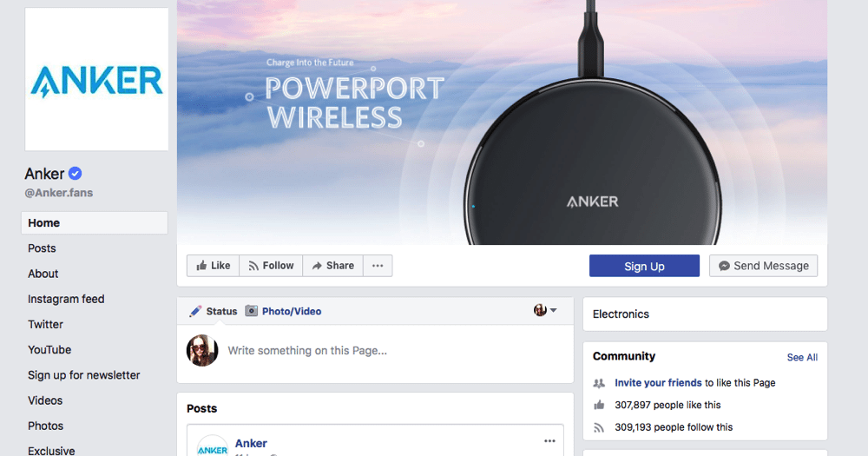Open Videos in the sidebar
Screen dimensions: 868x456
tap(45, 400)
